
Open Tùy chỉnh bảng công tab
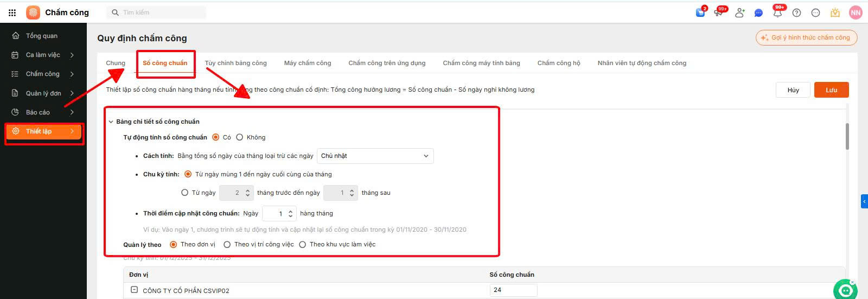(236, 63)
